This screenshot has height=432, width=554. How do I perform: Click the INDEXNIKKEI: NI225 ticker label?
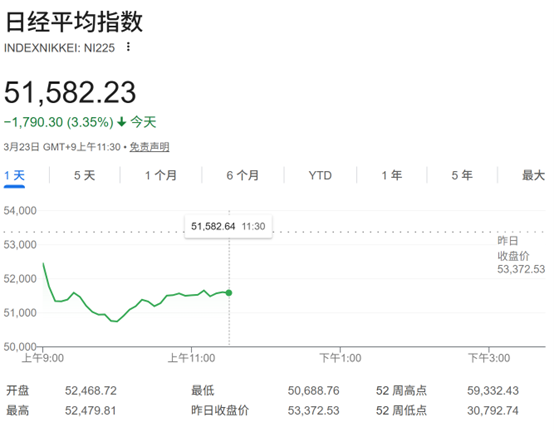tap(59, 48)
